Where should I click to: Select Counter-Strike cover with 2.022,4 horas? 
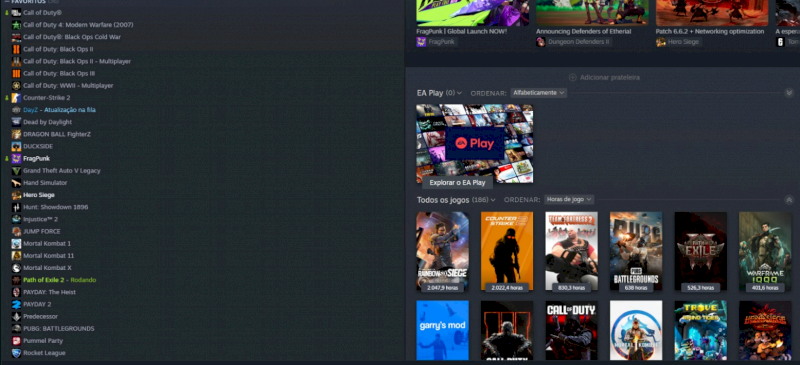(507, 251)
